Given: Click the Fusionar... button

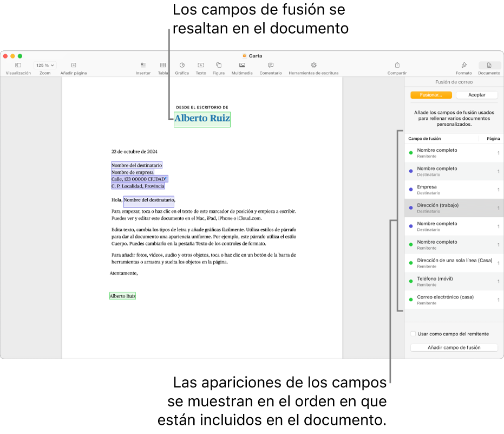Looking at the screenshot, I should [x=431, y=95].
